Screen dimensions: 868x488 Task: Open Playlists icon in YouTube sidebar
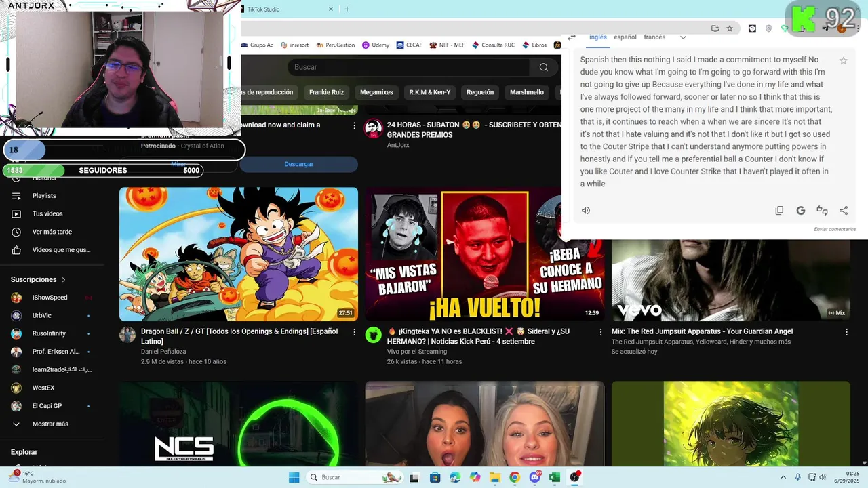pos(16,196)
